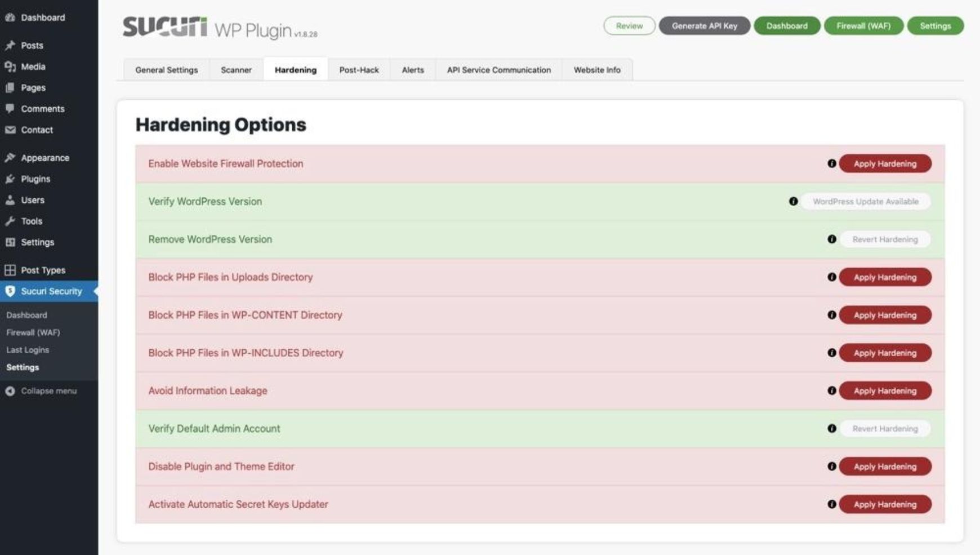Click the Comments bubble icon in sidebar
The width and height of the screenshot is (980, 555).
tap(10, 109)
